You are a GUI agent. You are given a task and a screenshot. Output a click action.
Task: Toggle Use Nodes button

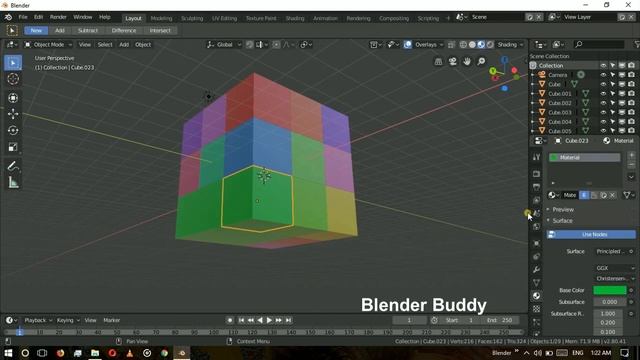click(591, 234)
